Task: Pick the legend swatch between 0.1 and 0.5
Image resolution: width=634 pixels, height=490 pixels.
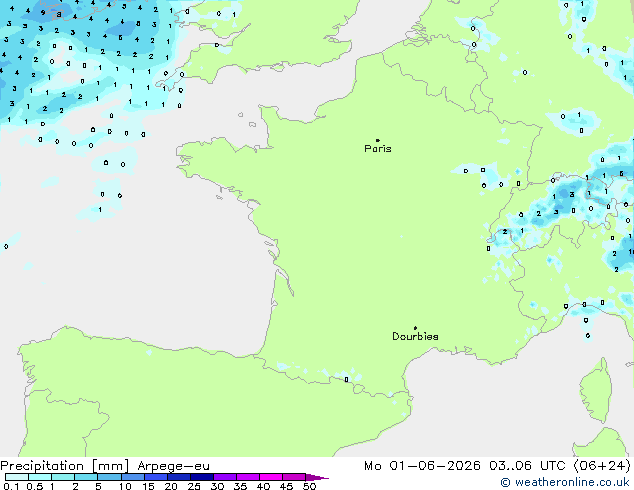Action: pyautogui.click(x=17, y=477)
